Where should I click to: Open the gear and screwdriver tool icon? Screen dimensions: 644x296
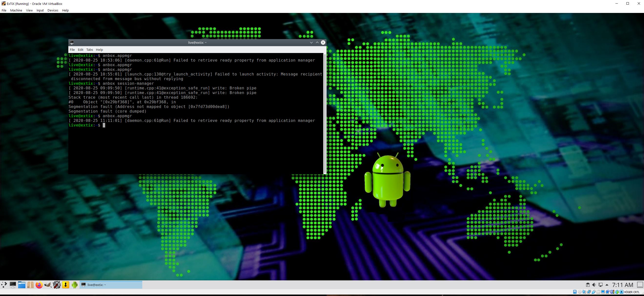click(57, 285)
